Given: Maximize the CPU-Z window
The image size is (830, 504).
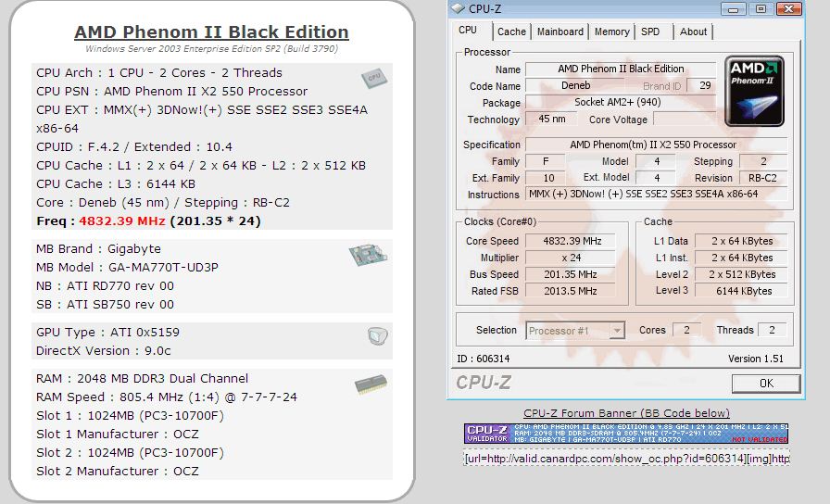Looking at the screenshot, I should pyautogui.click(x=761, y=9).
